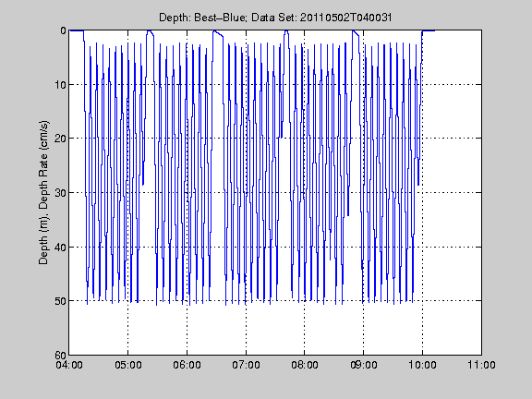Click the 40 depth y-axis tick label
532x399 pixels.
[x=60, y=247]
